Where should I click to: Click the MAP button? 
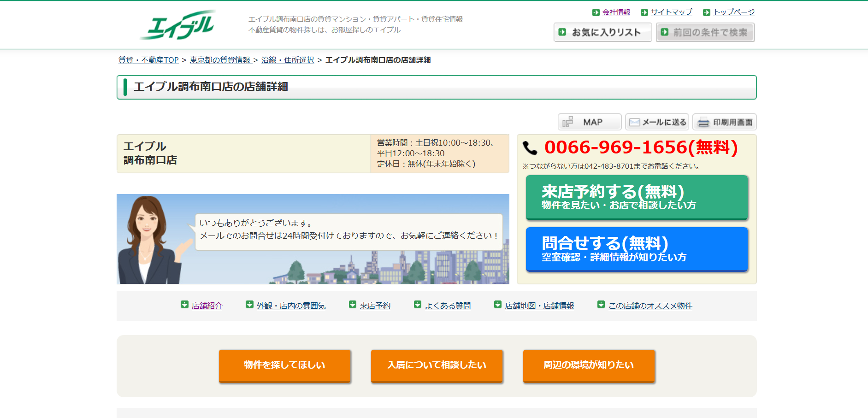tap(590, 122)
